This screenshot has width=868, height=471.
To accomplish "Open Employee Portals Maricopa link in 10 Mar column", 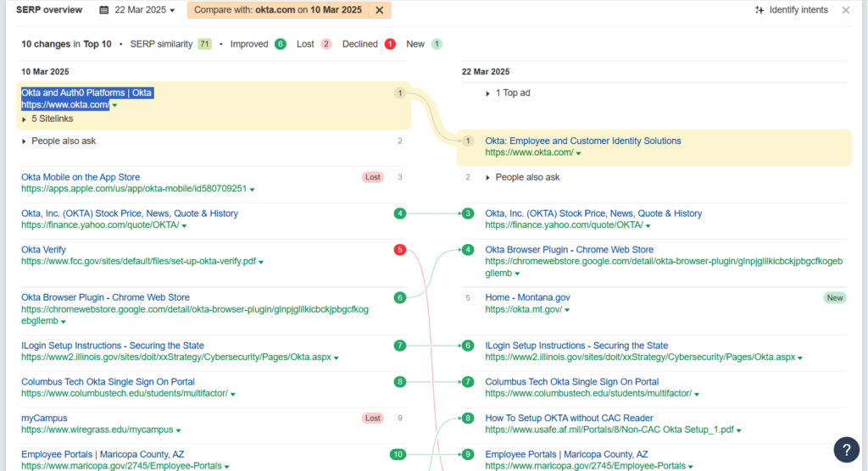I will click(x=103, y=454).
